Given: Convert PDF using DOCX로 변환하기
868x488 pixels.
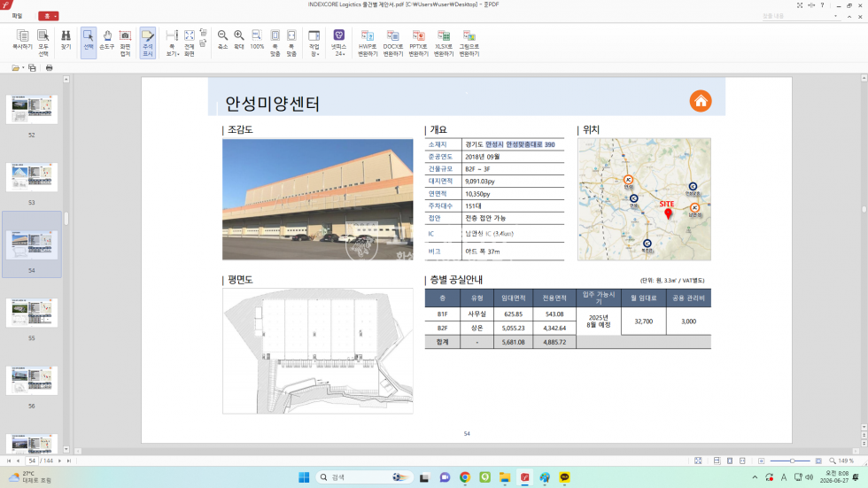Looking at the screenshot, I should (393, 43).
